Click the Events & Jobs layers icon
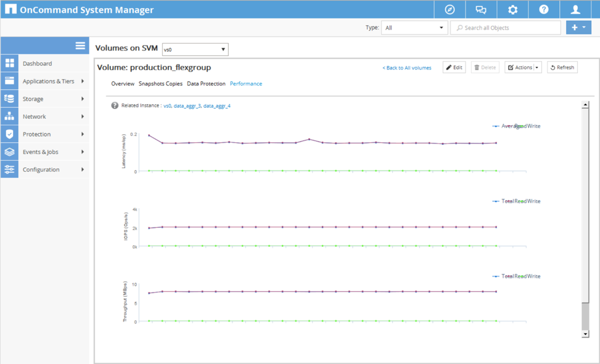 point(10,152)
